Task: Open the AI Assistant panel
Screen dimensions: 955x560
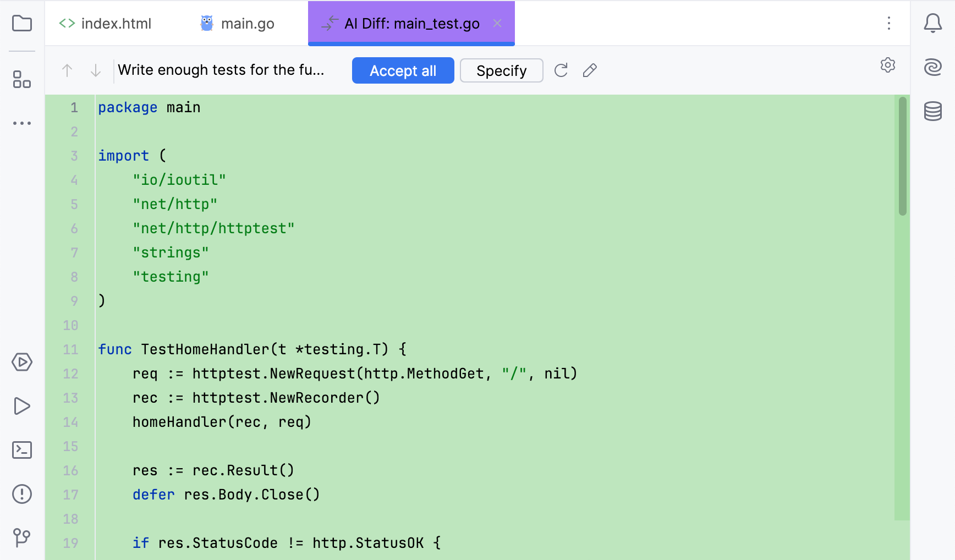Action: click(x=934, y=68)
